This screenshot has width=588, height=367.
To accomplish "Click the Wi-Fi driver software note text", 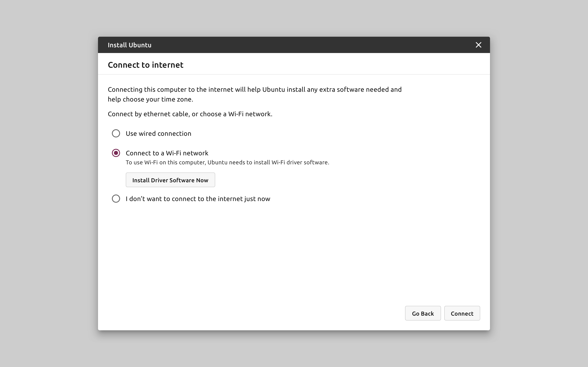I will (227, 162).
